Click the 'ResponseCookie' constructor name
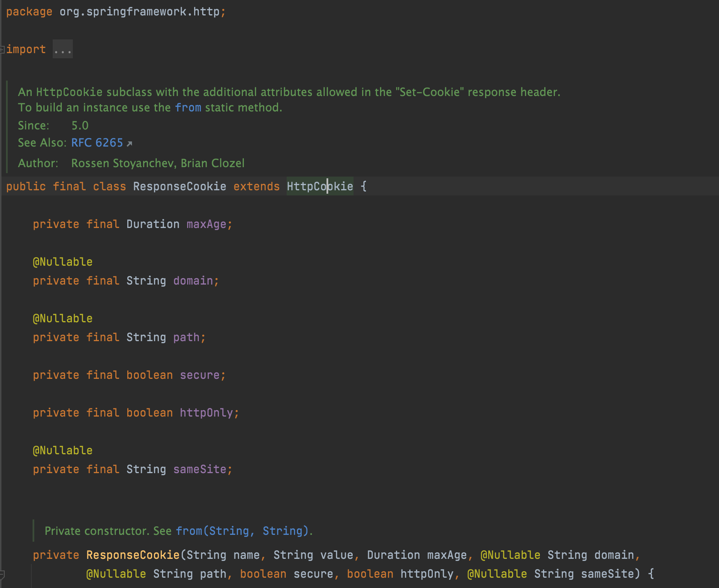The width and height of the screenshot is (719, 588). click(x=133, y=555)
